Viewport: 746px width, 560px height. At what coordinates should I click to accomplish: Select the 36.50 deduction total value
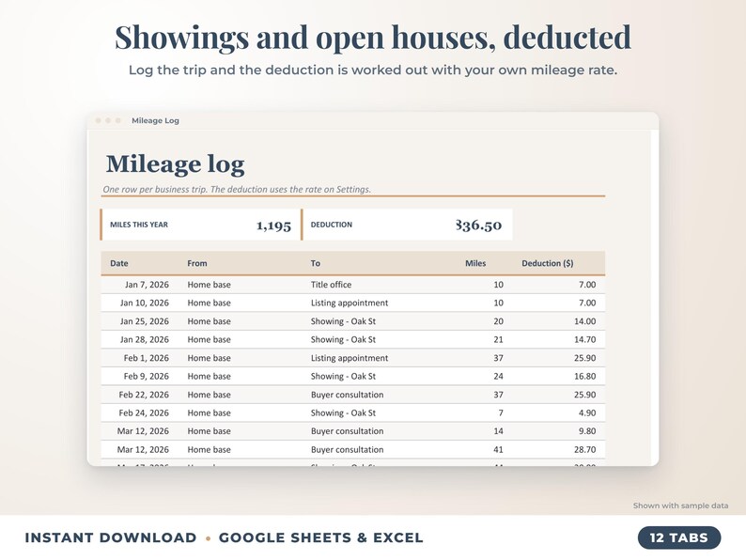tap(478, 226)
